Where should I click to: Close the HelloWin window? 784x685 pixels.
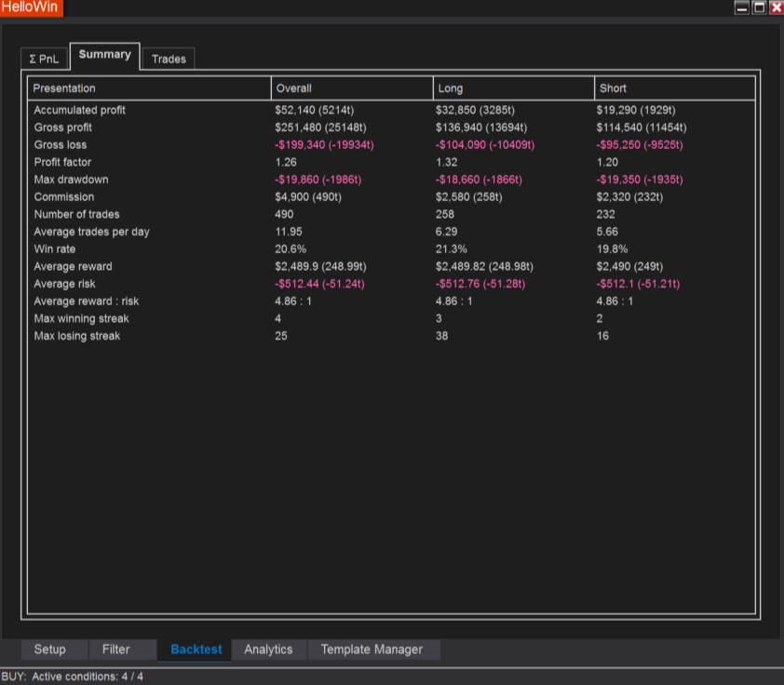tap(776, 7)
